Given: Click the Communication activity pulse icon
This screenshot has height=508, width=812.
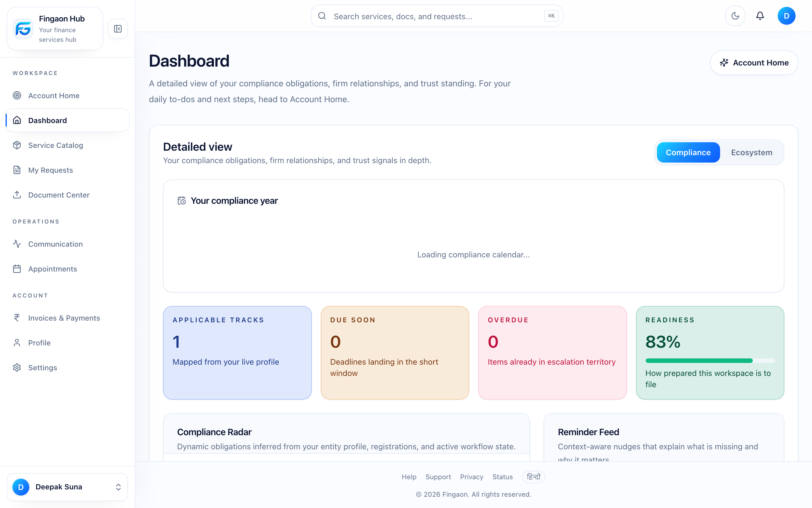Looking at the screenshot, I should 17,244.
